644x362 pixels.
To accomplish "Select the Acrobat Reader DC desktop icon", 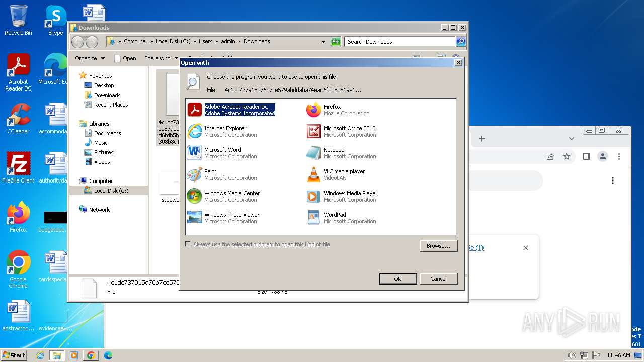I will (18, 73).
